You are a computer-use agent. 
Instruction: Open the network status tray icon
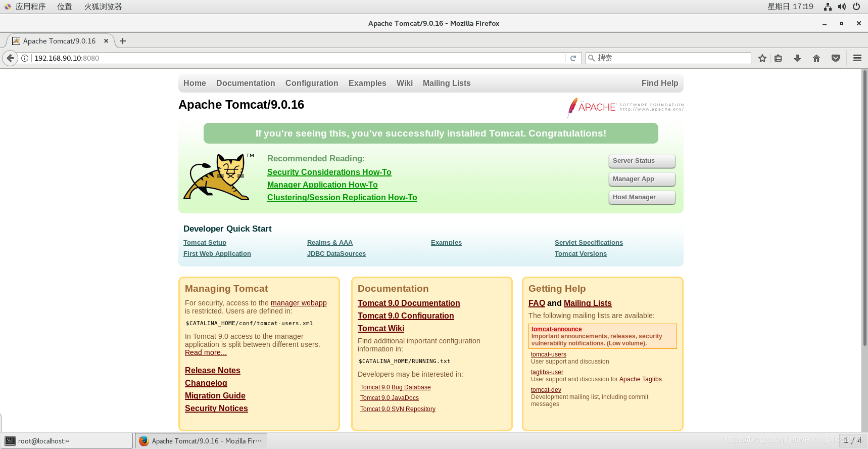(828, 7)
